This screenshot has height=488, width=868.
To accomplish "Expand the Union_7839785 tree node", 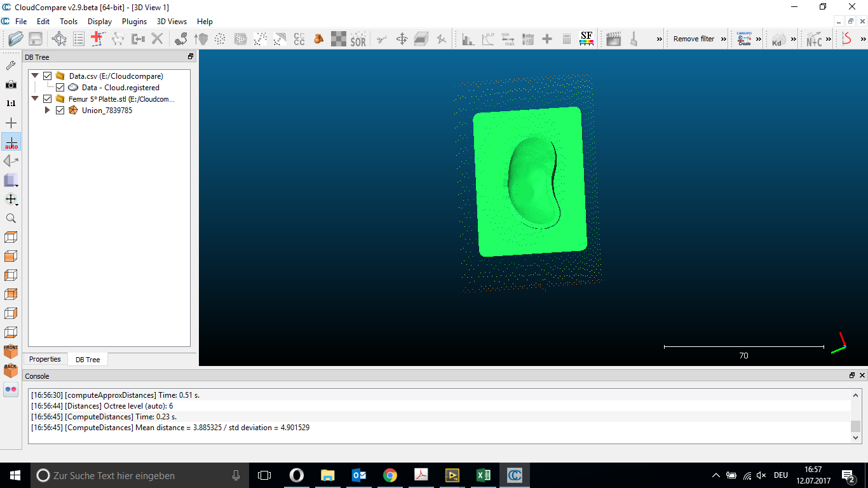I will click(x=48, y=111).
